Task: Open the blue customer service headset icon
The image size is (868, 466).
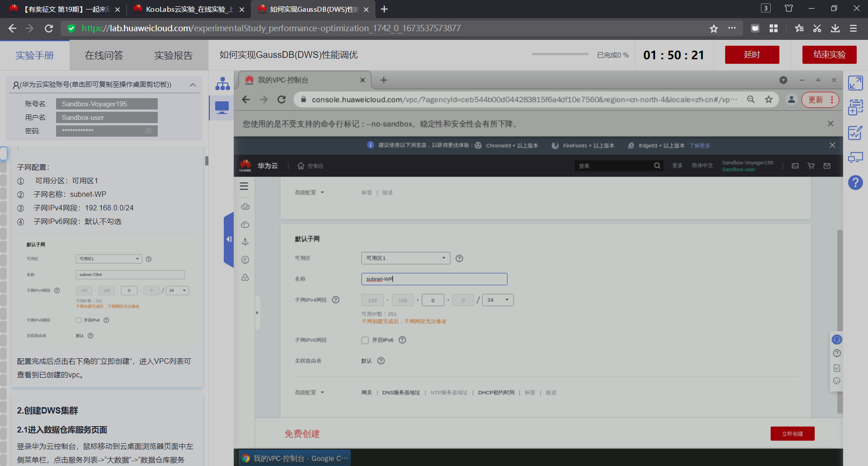Action: 837,339
